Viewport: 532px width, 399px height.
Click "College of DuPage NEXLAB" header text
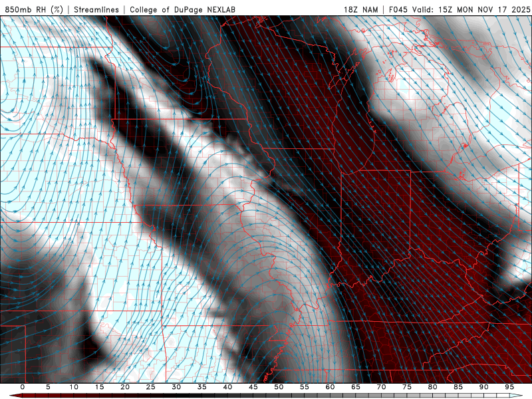tap(182, 9)
